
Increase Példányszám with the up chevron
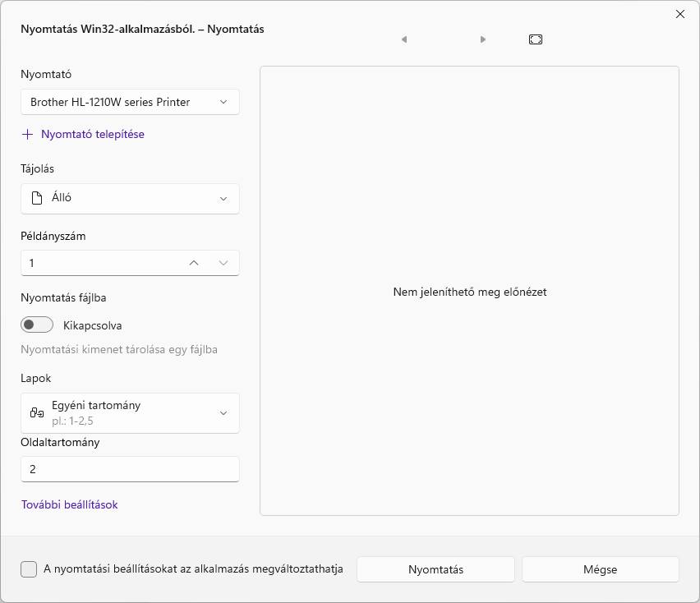(193, 263)
